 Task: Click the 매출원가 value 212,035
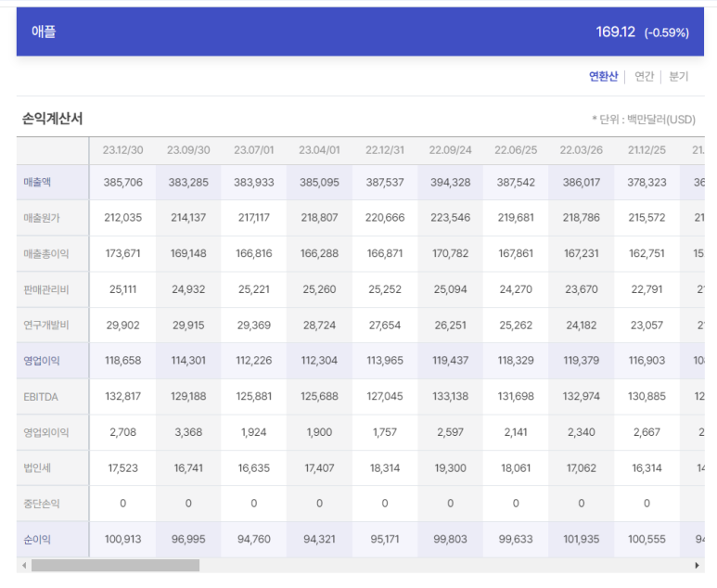pyautogui.click(x=123, y=218)
